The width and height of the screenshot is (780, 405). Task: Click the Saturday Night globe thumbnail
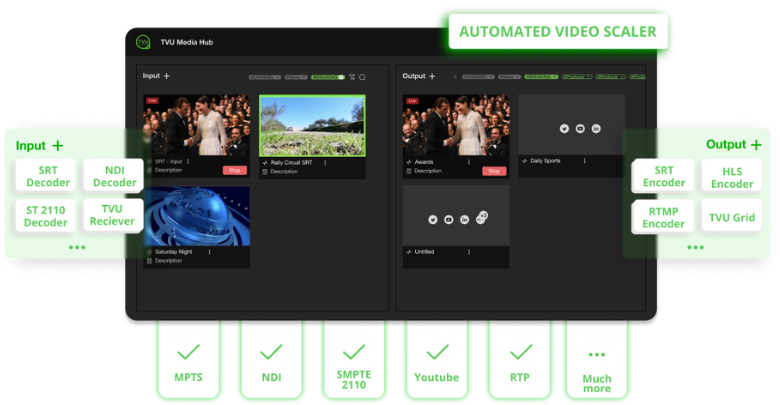196,215
